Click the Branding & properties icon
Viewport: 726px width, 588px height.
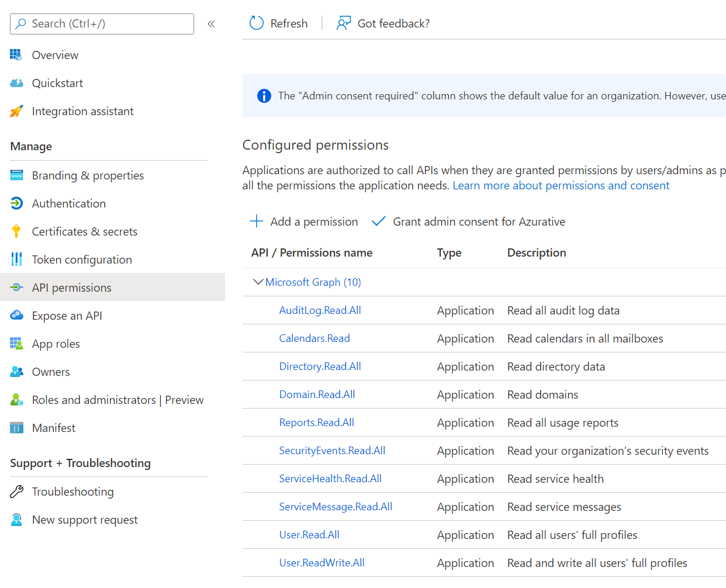point(16,175)
